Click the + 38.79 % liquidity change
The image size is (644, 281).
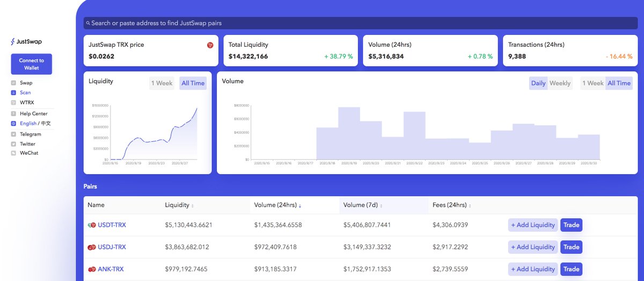coord(338,56)
